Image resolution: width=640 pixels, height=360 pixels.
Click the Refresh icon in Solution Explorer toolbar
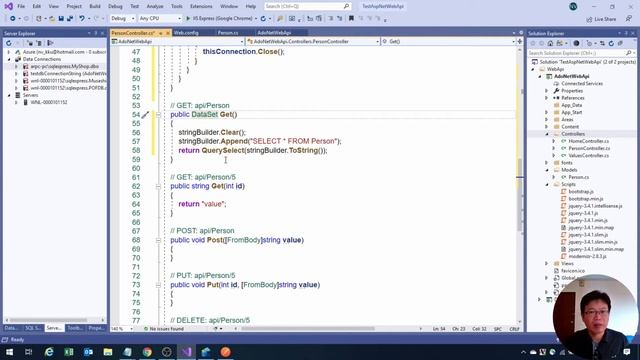[x=611, y=43]
